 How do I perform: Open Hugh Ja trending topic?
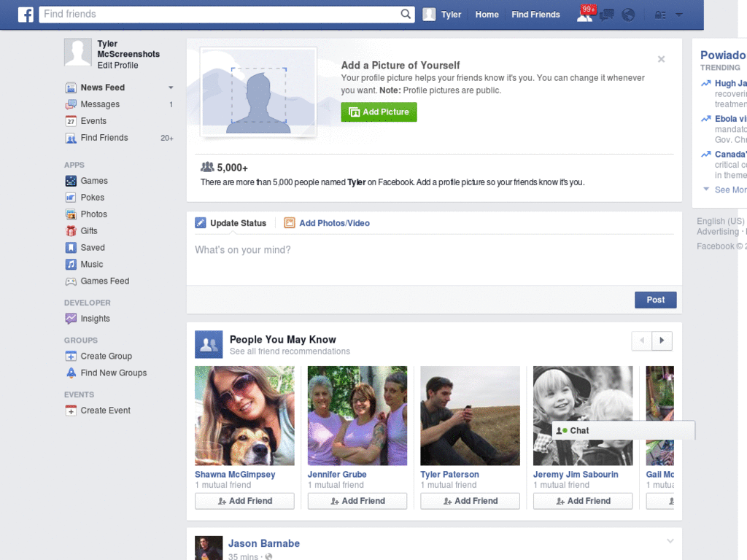click(x=730, y=83)
